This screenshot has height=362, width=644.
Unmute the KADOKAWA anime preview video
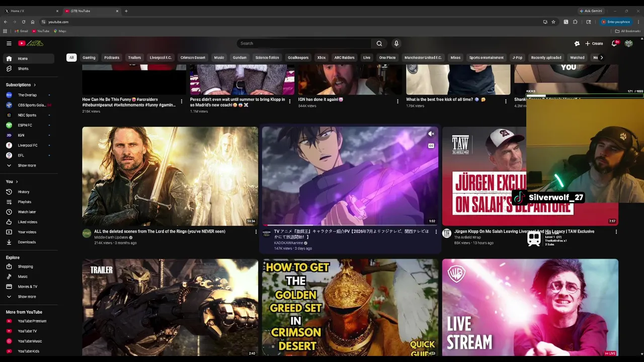(431, 134)
